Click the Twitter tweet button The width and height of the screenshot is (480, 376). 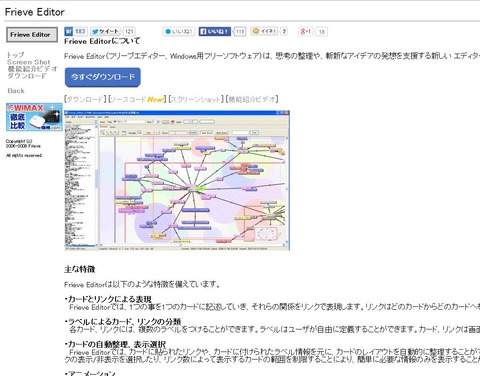point(105,32)
